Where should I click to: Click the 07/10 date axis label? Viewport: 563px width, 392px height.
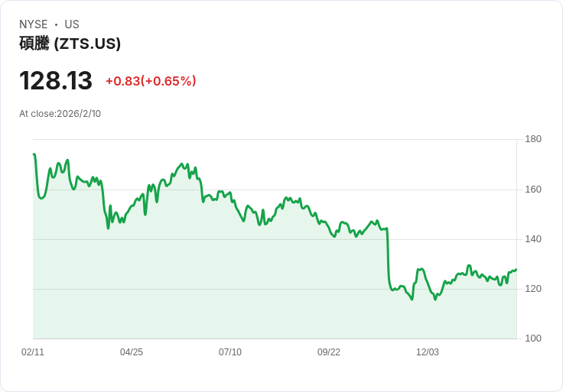pos(230,352)
